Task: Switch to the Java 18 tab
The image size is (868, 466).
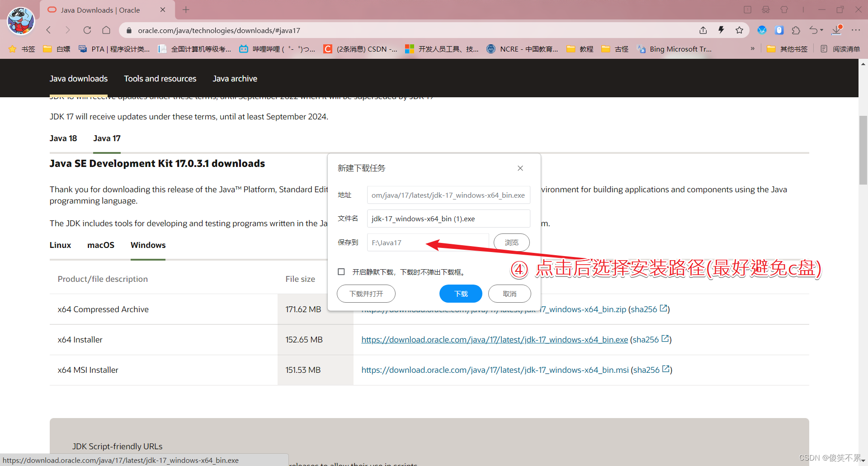Action: click(63, 138)
